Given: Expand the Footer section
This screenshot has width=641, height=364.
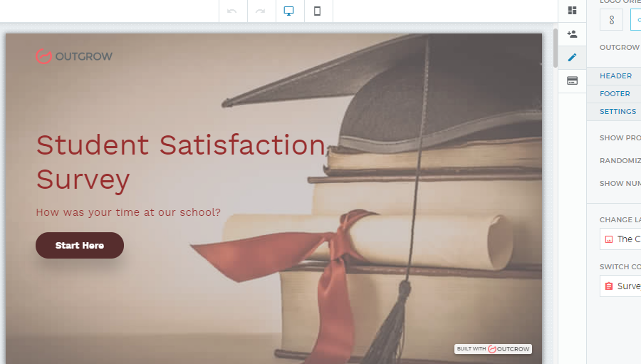Looking at the screenshot, I should pyautogui.click(x=615, y=93).
